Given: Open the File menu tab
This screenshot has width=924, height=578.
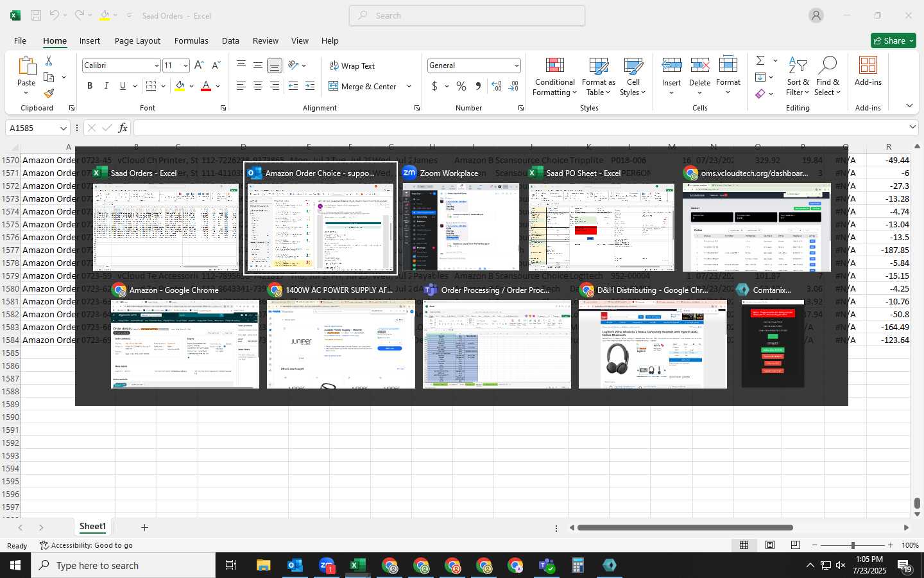Looking at the screenshot, I should click(21, 40).
